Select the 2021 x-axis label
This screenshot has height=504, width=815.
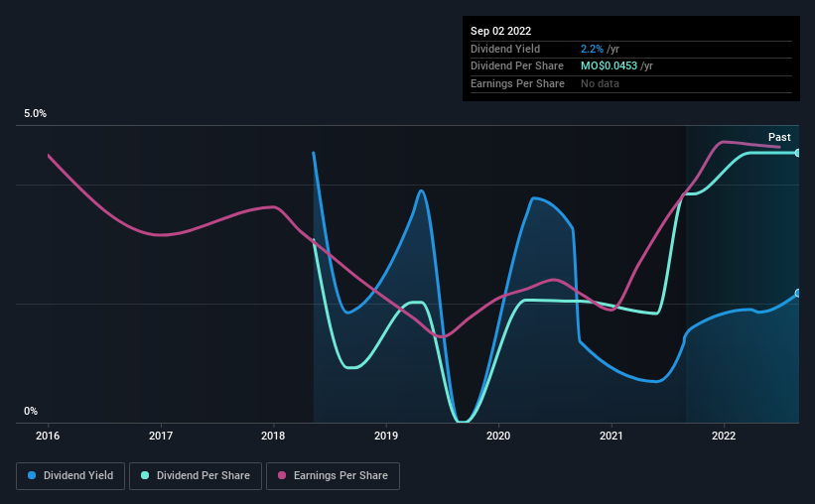tap(611, 436)
